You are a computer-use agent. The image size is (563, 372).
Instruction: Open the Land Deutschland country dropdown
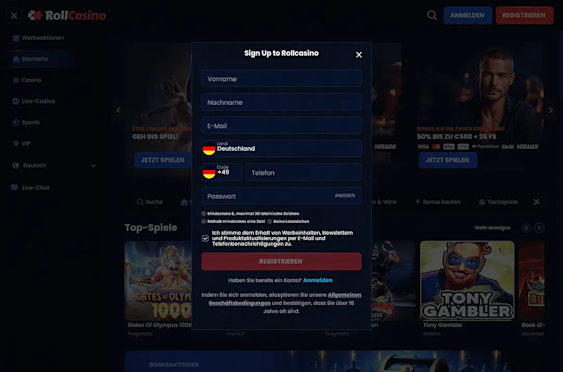[282, 149]
